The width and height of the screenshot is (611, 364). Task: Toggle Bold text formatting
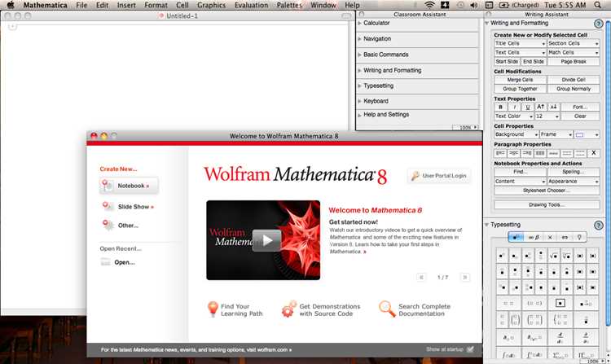pyautogui.click(x=501, y=107)
